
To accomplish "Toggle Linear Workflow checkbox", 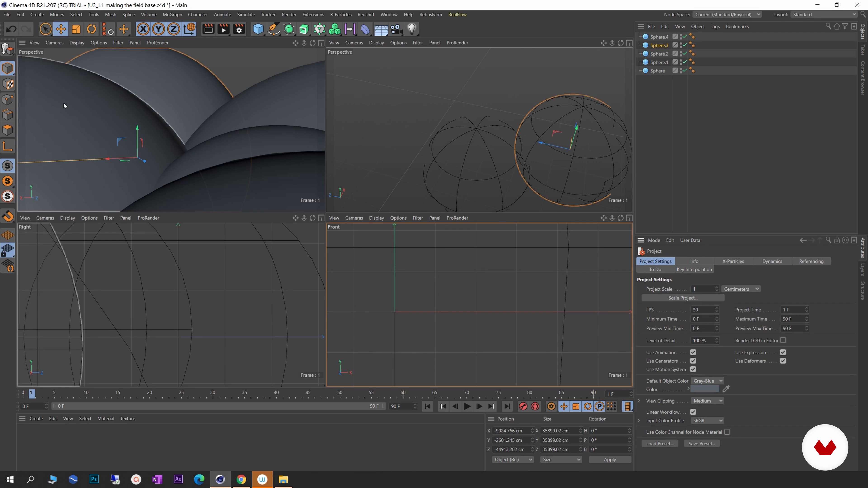I will pyautogui.click(x=693, y=412).
